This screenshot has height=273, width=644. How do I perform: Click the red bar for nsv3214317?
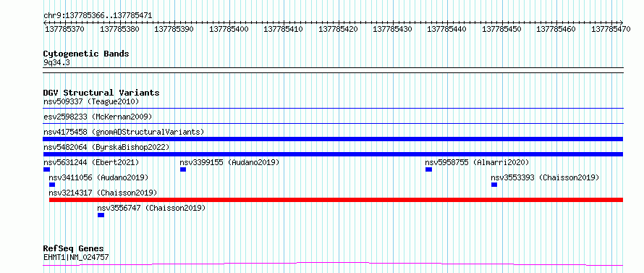pos(336,200)
